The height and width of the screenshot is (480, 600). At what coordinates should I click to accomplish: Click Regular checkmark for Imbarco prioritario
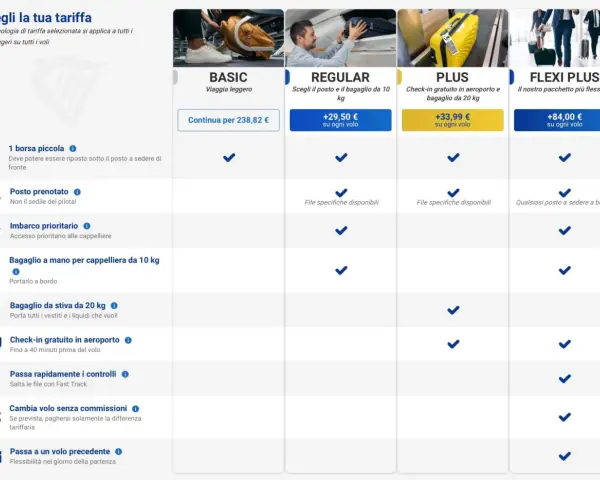341,230
